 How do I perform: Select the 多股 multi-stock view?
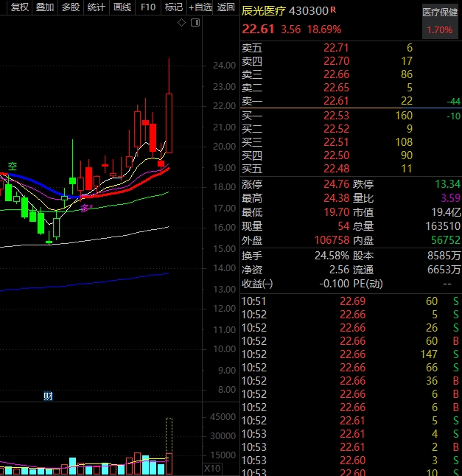click(x=71, y=7)
